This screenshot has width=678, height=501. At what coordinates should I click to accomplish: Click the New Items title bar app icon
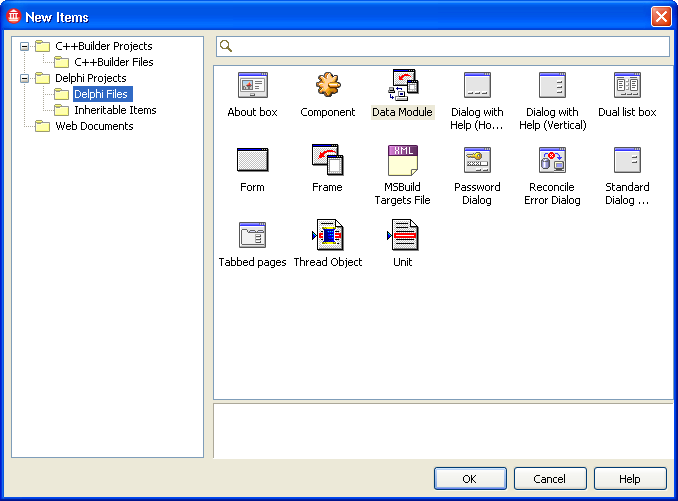pyautogui.click(x=13, y=16)
